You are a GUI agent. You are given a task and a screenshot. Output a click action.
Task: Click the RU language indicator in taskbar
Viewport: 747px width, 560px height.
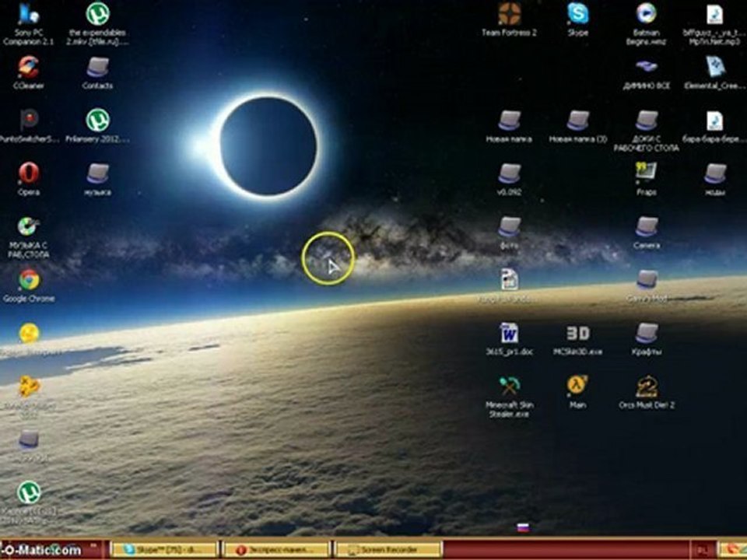(702, 551)
